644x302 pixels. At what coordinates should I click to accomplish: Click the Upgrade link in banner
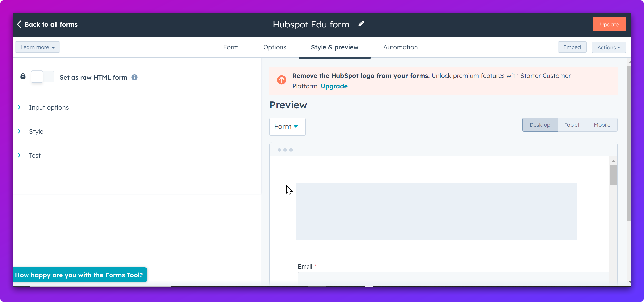click(334, 86)
